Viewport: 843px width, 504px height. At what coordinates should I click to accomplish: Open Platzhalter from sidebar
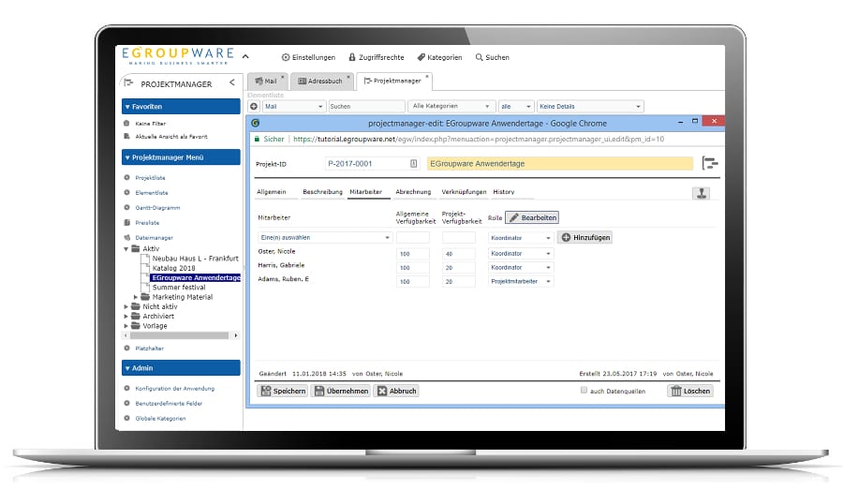click(149, 348)
